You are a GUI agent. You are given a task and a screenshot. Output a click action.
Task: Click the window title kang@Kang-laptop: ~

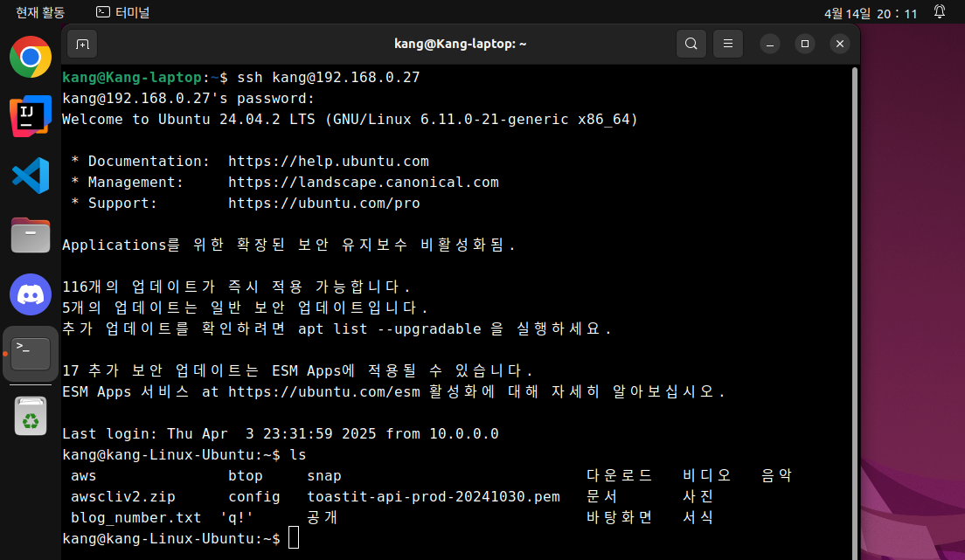pyautogui.click(x=461, y=44)
